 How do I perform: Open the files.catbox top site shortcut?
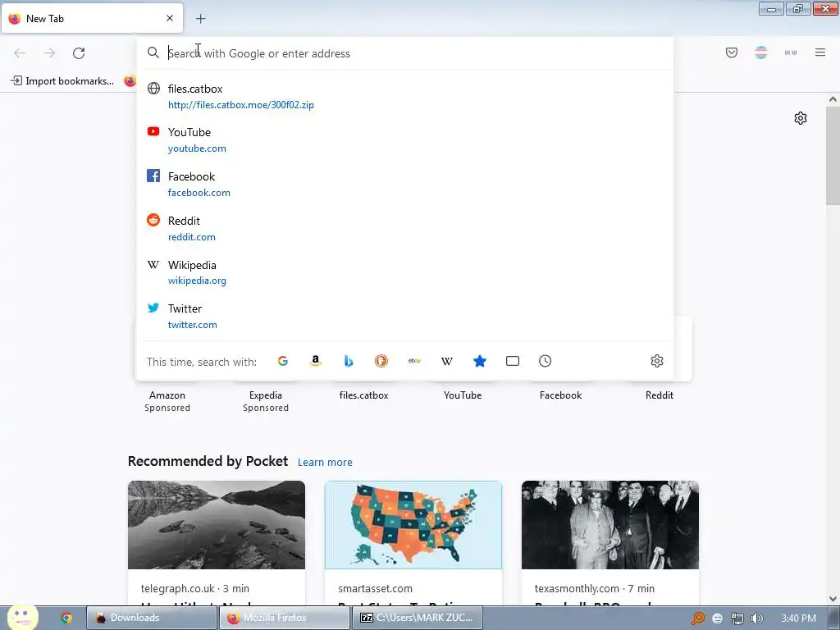click(x=363, y=395)
